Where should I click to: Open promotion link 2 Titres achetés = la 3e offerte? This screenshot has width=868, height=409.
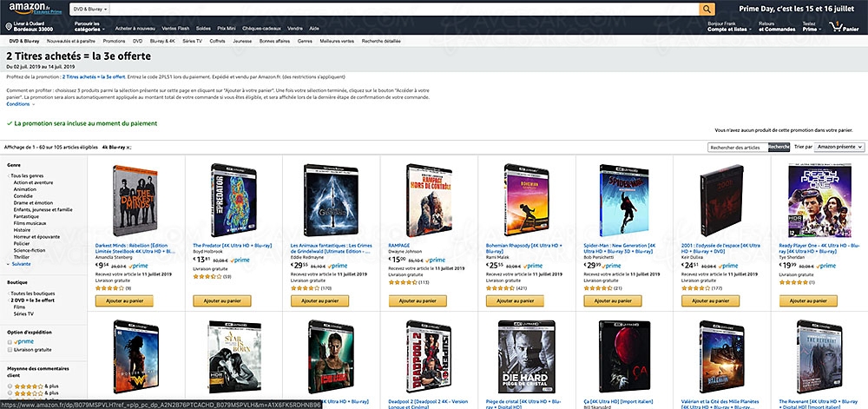94,77
